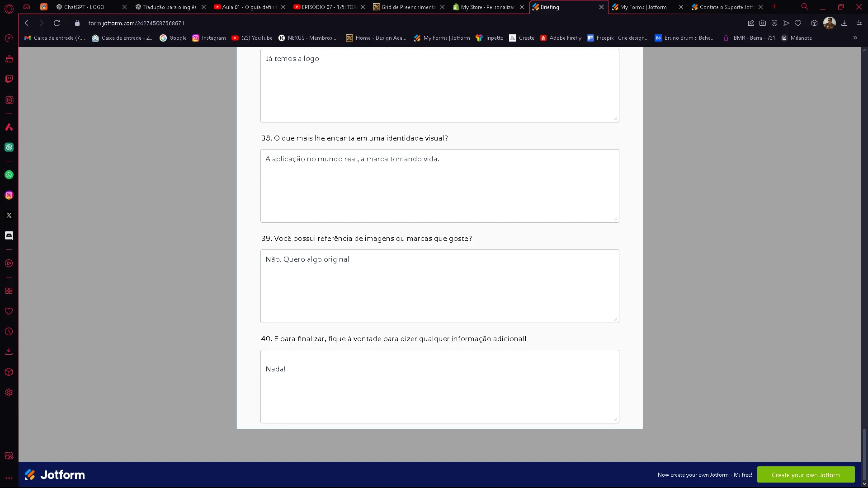Open browser history via clock icon
Image resolution: width=868 pixels, height=488 pixels.
coord(9,332)
